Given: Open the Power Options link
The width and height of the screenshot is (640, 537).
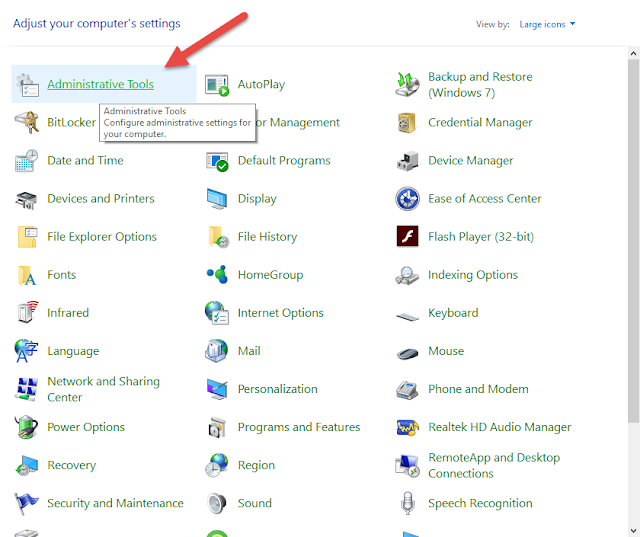Looking at the screenshot, I should 86,427.
